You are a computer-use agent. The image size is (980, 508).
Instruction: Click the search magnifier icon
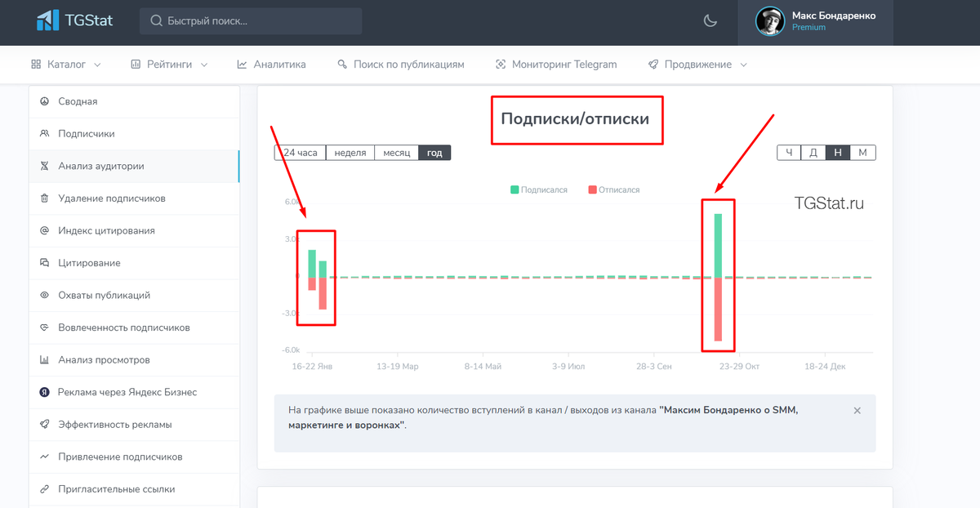[x=156, y=21]
